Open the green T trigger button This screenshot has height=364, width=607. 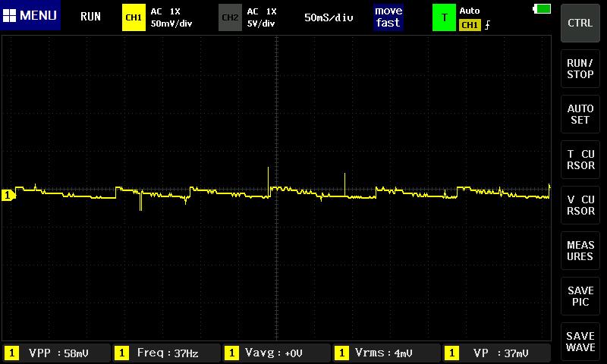(x=444, y=17)
